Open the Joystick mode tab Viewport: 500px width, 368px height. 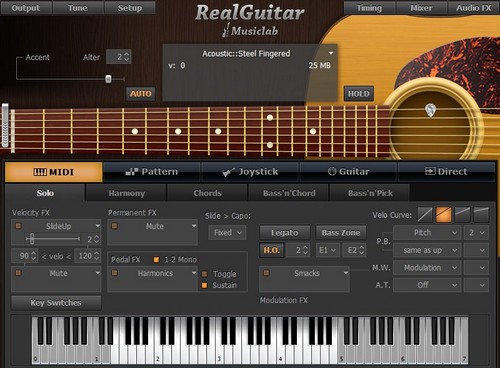tap(250, 172)
